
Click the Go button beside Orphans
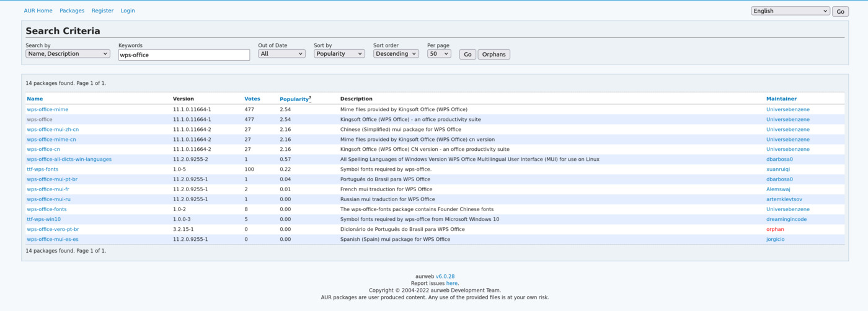[467, 55]
